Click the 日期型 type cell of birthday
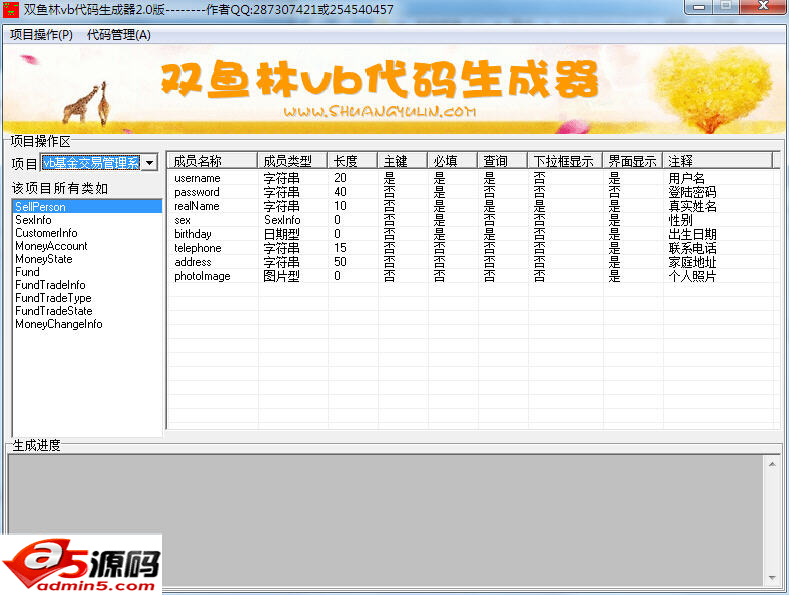Screen dimensions: 789x595 tap(281, 234)
